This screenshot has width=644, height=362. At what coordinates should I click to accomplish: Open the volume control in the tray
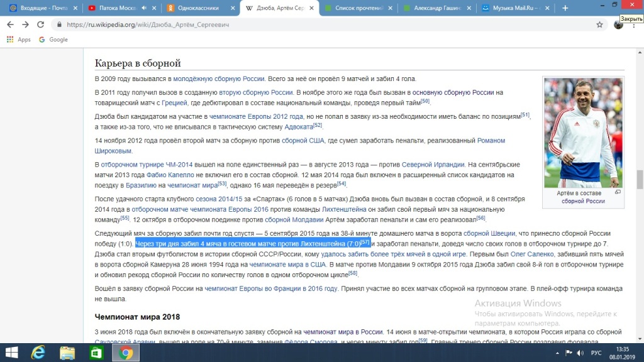point(580,353)
